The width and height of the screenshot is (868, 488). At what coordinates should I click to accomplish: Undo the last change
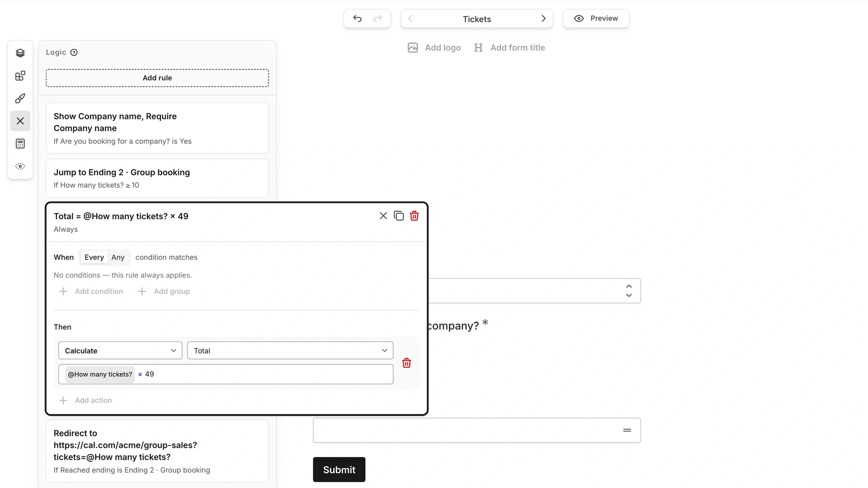tap(357, 19)
